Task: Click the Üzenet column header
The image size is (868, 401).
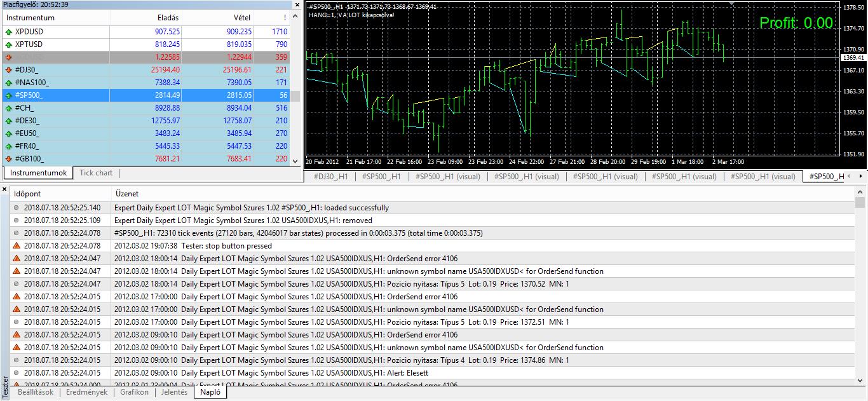Action: 483,194
